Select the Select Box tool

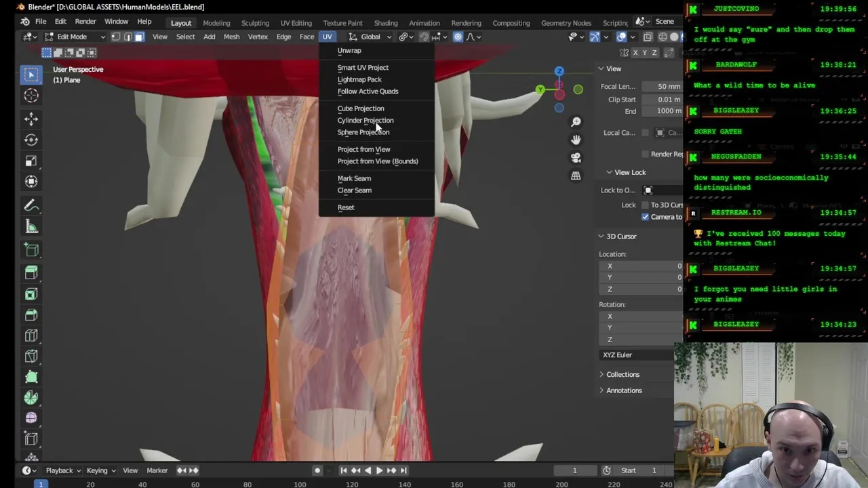pos(31,74)
